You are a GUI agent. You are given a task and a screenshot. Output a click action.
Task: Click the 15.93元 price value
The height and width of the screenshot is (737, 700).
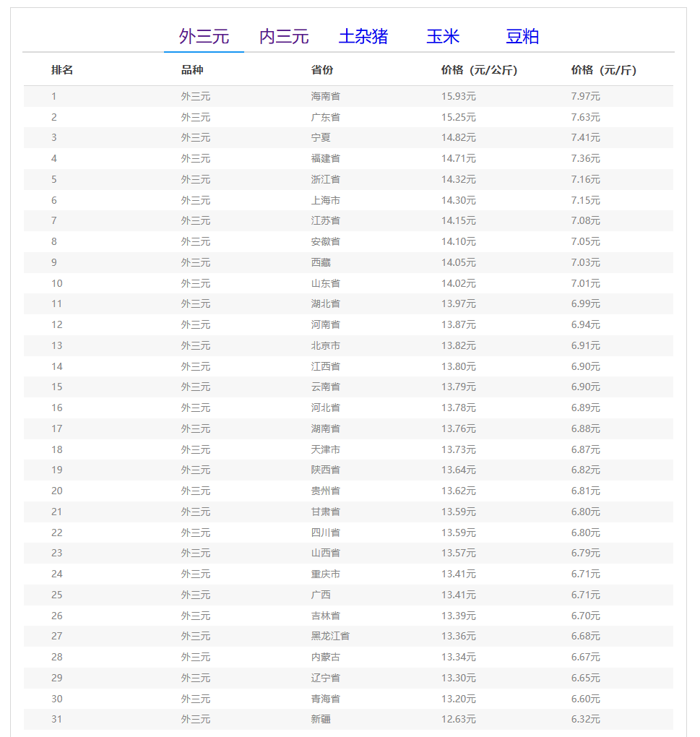(459, 96)
